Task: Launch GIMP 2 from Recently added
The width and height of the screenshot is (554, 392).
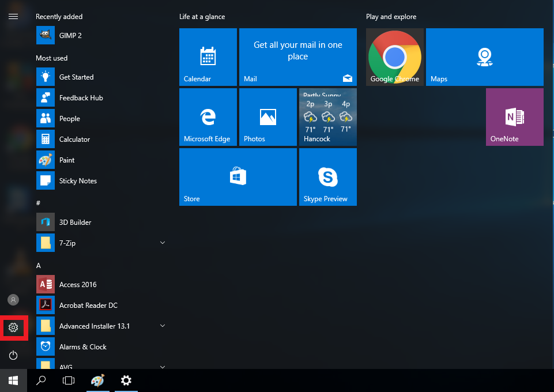Action: pos(101,35)
